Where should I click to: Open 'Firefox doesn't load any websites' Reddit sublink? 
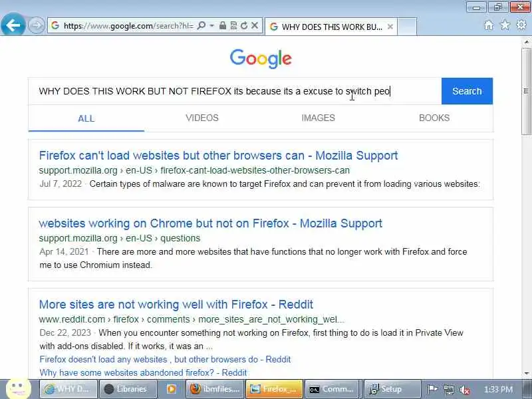click(165, 359)
